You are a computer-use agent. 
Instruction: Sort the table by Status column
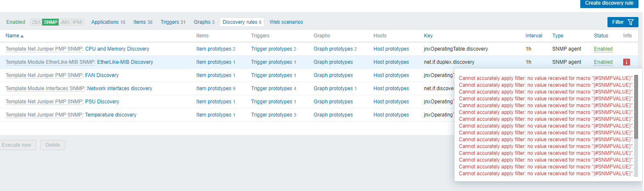point(601,36)
